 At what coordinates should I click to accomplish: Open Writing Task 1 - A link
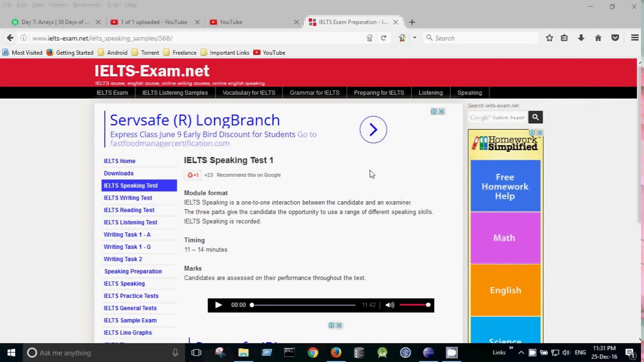[127, 234]
